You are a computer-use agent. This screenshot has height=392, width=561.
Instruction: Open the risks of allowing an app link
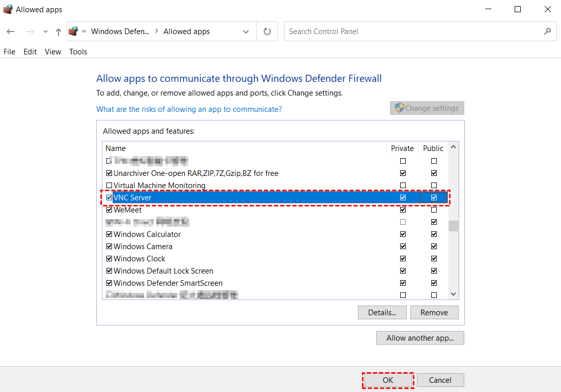tap(189, 109)
